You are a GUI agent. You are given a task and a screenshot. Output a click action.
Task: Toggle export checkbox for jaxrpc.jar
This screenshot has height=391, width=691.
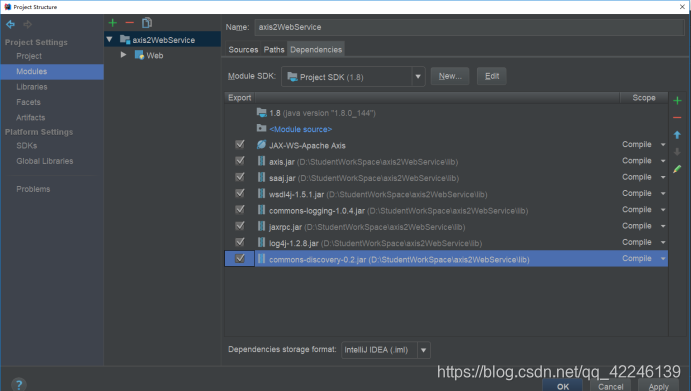pos(240,226)
